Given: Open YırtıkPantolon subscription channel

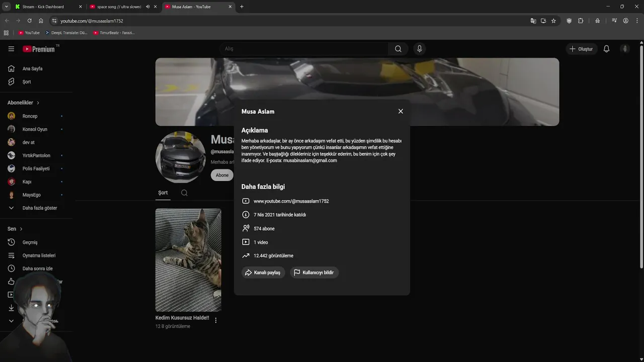Looking at the screenshot, I should pyautogui.click(x=36, y=155).
